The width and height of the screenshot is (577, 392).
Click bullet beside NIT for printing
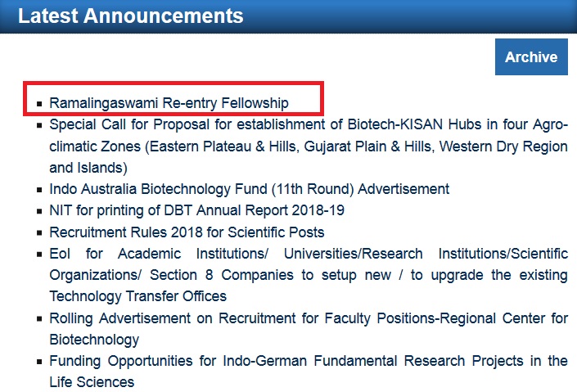coord(38,211)
